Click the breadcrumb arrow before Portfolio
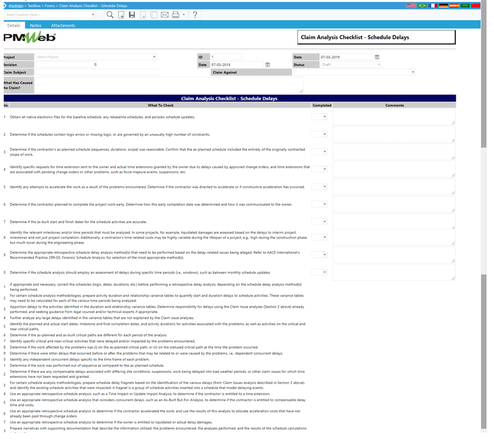 pyautogui.click(x=5, y=6)
